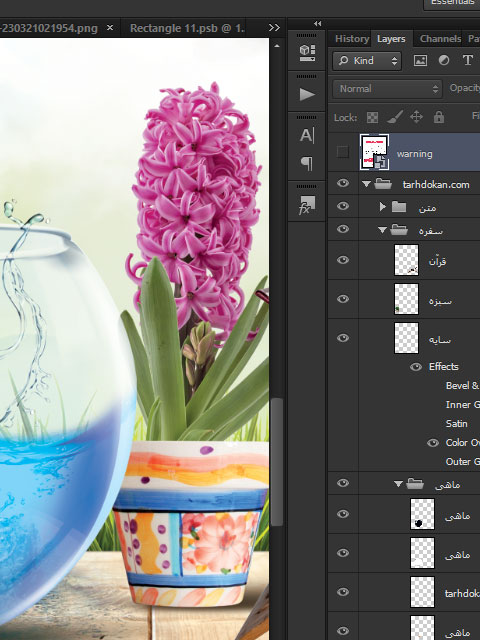Open the Normal blend mode dropdown
The width and height of the screenshot is (480, 640).
(x=387, y=89)
